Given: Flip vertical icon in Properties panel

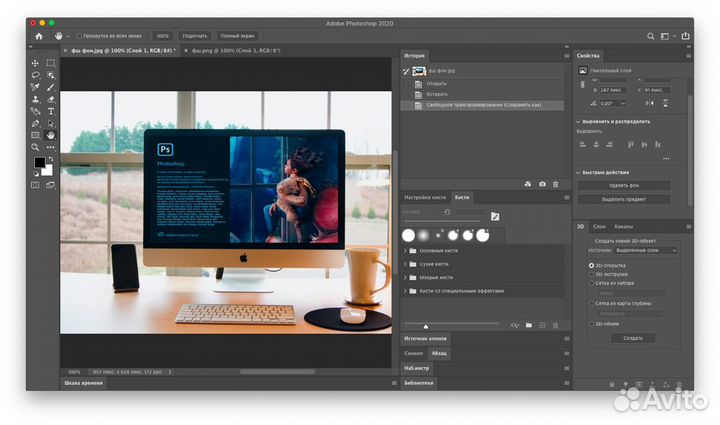Looking at the screenshot, I should pyautogui.click(x=665, y=103).
